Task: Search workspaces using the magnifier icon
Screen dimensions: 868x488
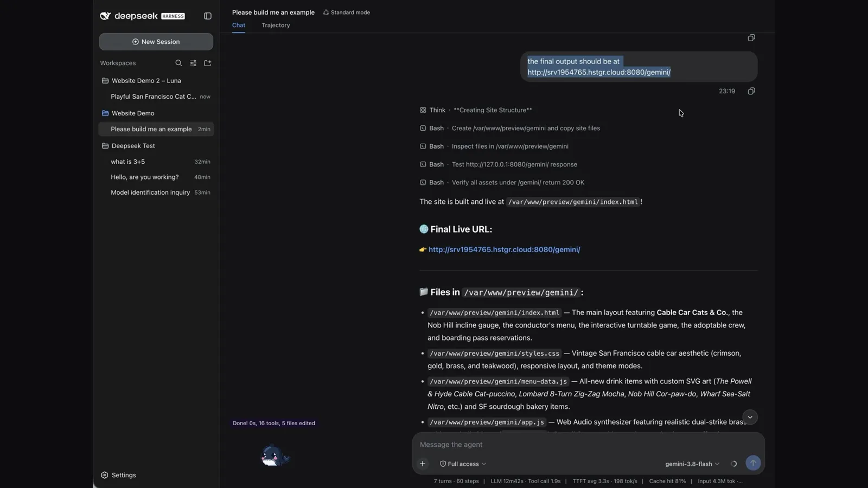Action: click(178, 63)
